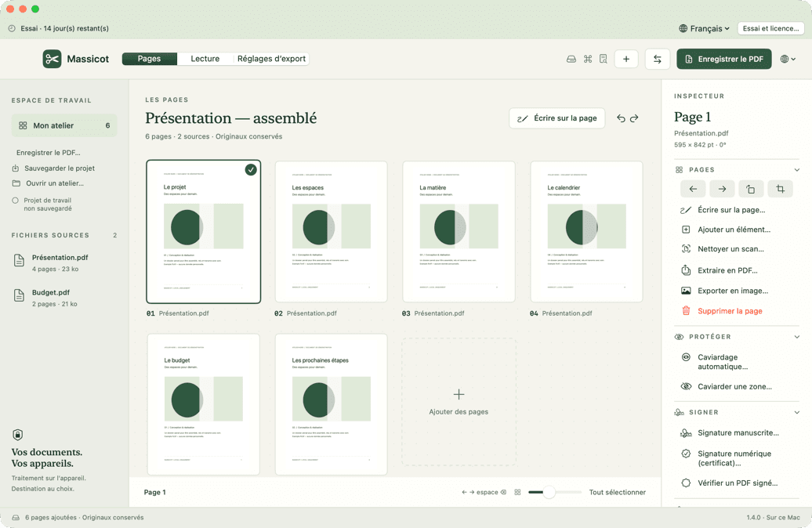Viewport: 812px width, 528px height.
Task: Click the green Enregistrer le PDF button
Action: [724, 59]
